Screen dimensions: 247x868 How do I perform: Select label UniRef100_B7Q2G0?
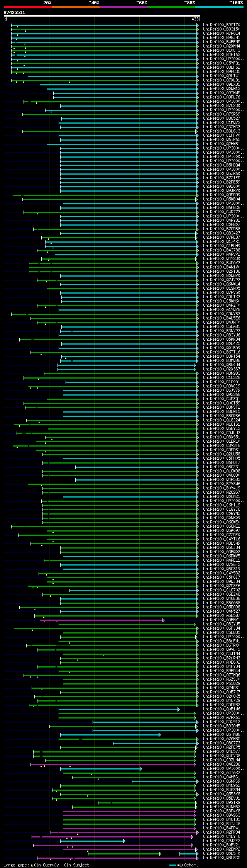point(222,105)
